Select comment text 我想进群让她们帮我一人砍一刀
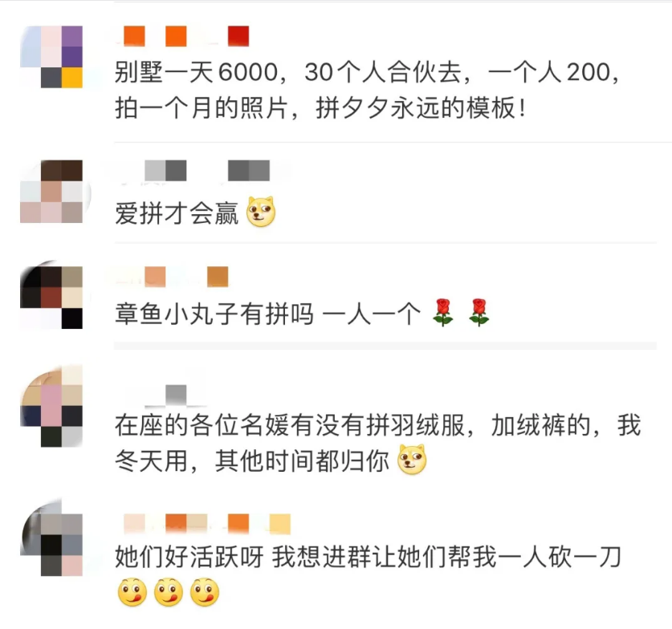Screen dimensions: 672x629 coord(446,557)
